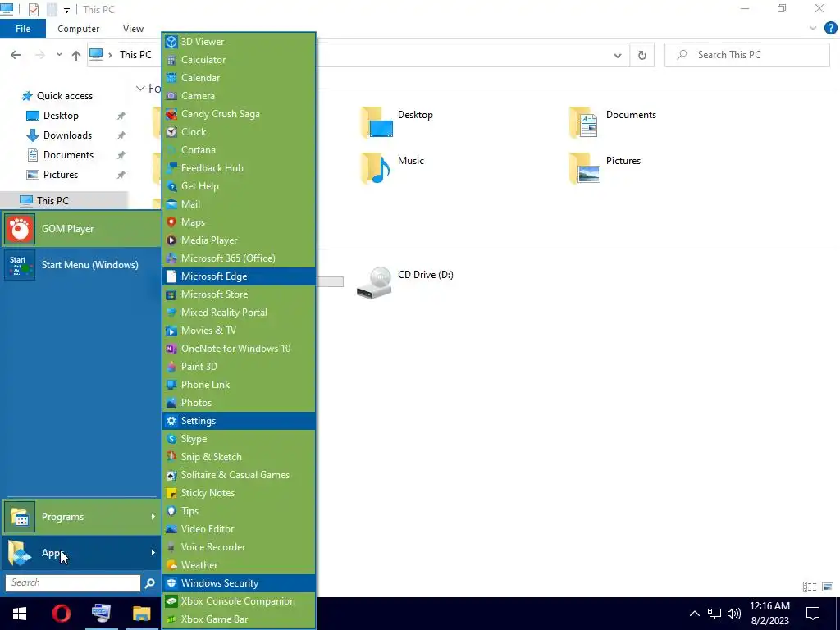The width and height of the screenshot is (840, 630).
Task: Open Sticky Notes
Action: tap(239, 493)
